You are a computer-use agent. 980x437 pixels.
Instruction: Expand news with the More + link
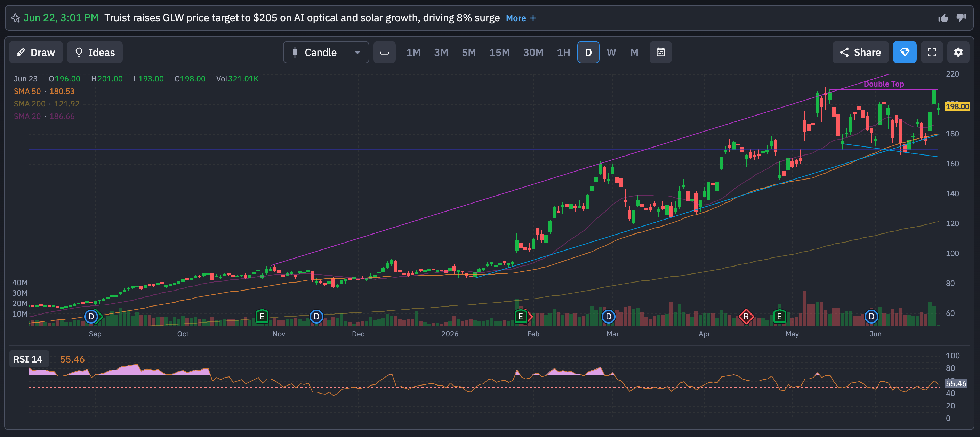[x=521, y=18]
